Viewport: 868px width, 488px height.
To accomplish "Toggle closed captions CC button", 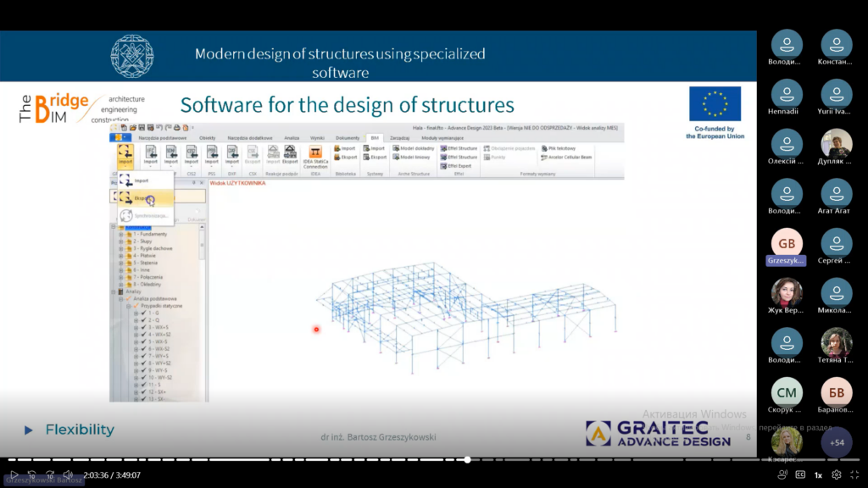I will 799,475.
